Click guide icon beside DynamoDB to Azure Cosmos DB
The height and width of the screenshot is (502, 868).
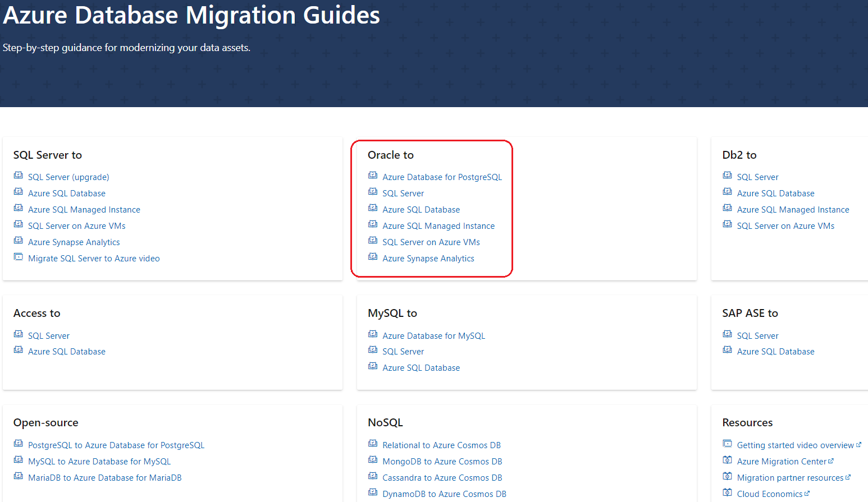coord(373,492)
